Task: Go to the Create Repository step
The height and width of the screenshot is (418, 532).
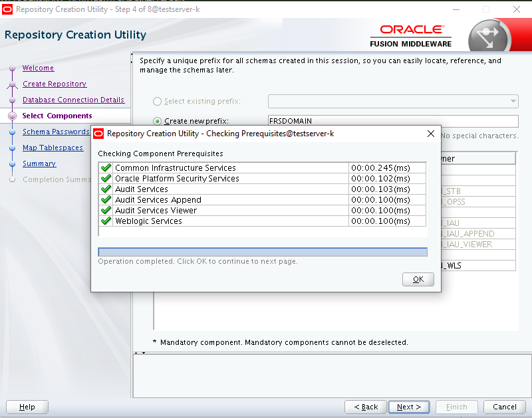Action: coord(55,84)
